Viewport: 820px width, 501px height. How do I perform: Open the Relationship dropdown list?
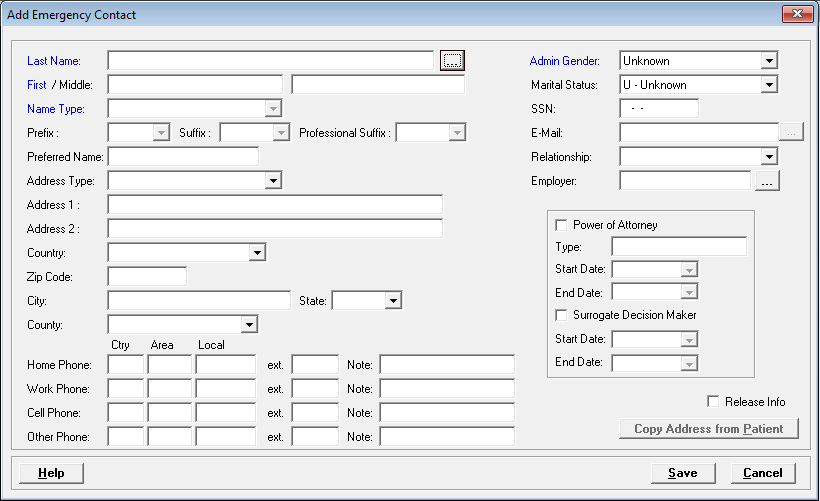pyautogui.click(x=768, y=157)
